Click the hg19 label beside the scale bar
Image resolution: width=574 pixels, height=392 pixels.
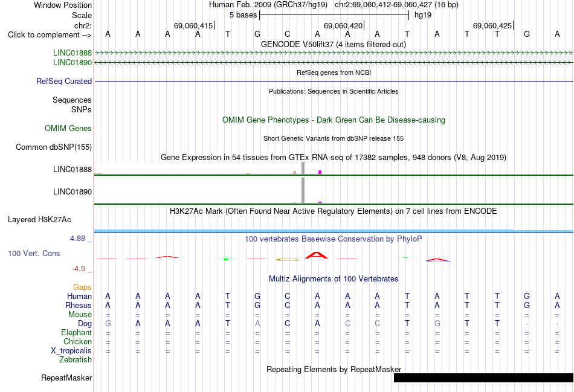[423, 15]
